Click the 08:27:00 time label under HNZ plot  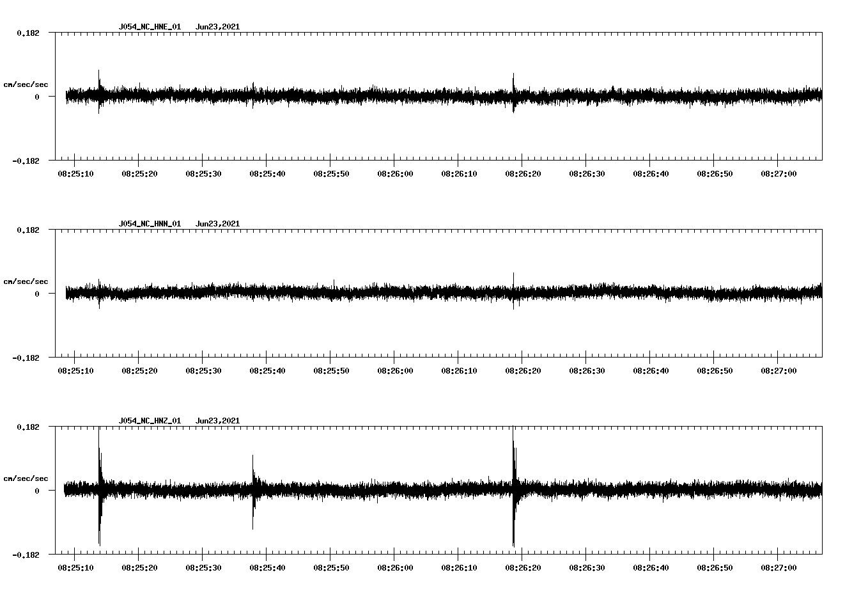pyautogui.click(x=779, y=568)
